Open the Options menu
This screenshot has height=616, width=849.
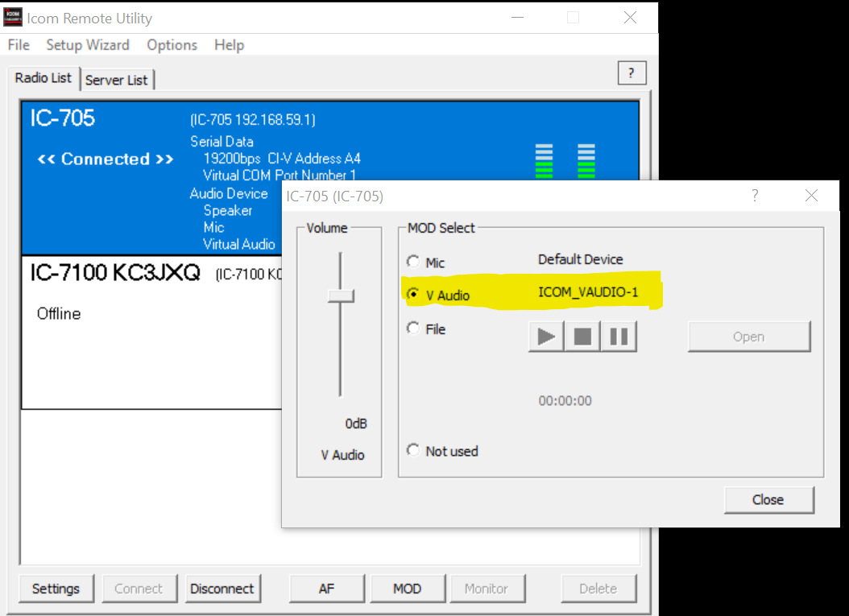click(172, 45)
